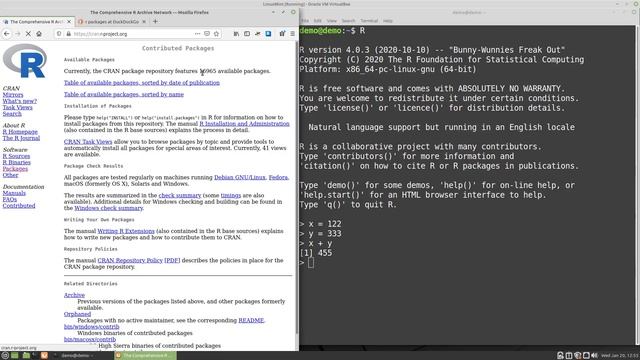The image size is (640, 360).
Task: Close the Comprehensive R Archive tab
Action: pyautogui.click(x=69, y=22)
